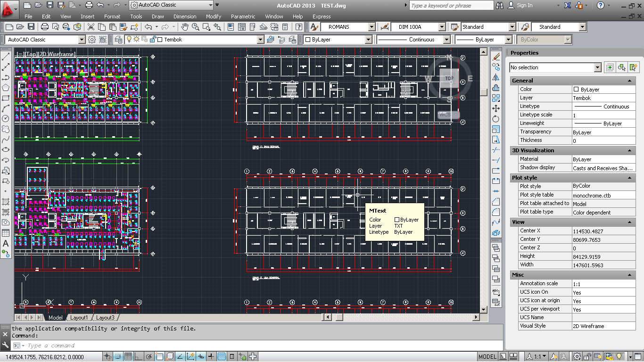Open the Dimension menu
The height and width of the screenshot is (362, 644).
[x=185, y=16]
